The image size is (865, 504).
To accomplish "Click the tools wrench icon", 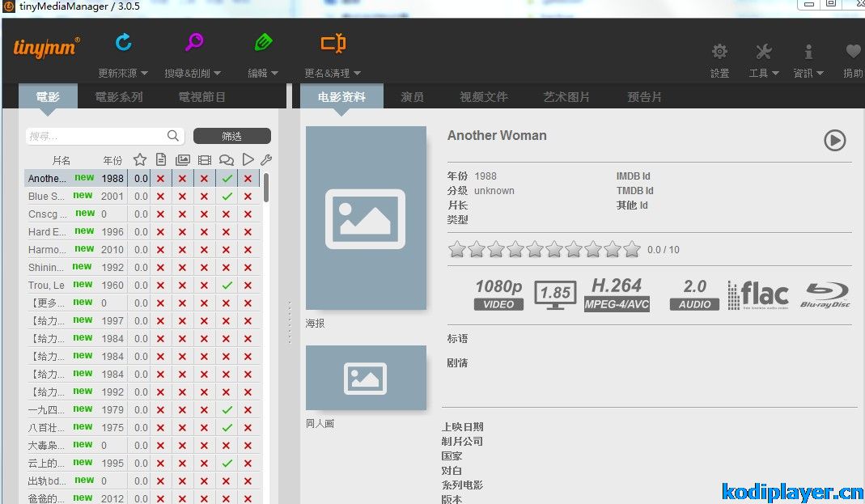I will (764, 52).
